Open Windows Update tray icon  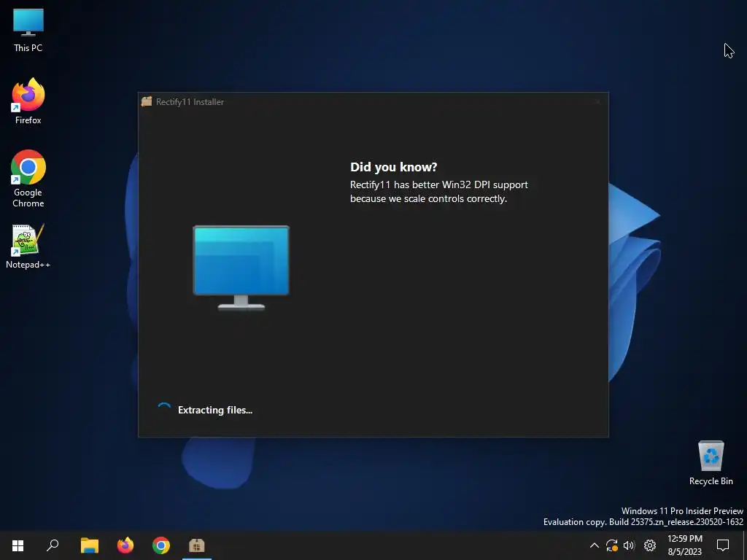pos(612,545)
